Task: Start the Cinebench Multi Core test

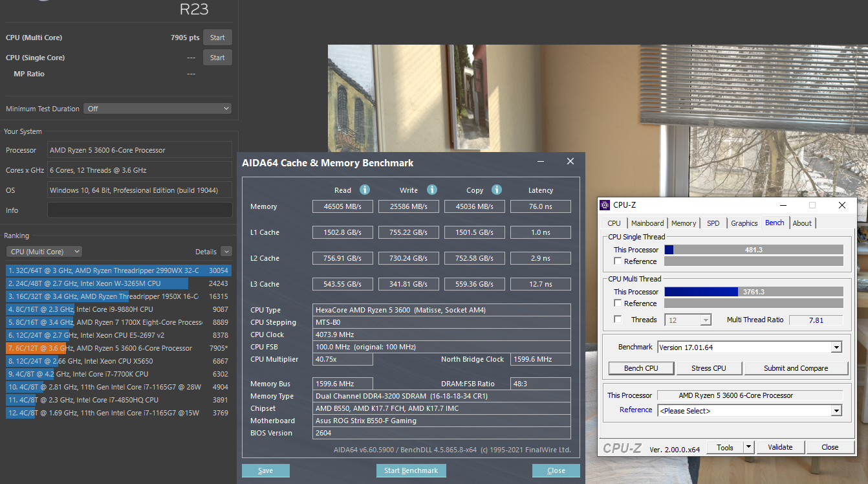Action: pos(217,38)
